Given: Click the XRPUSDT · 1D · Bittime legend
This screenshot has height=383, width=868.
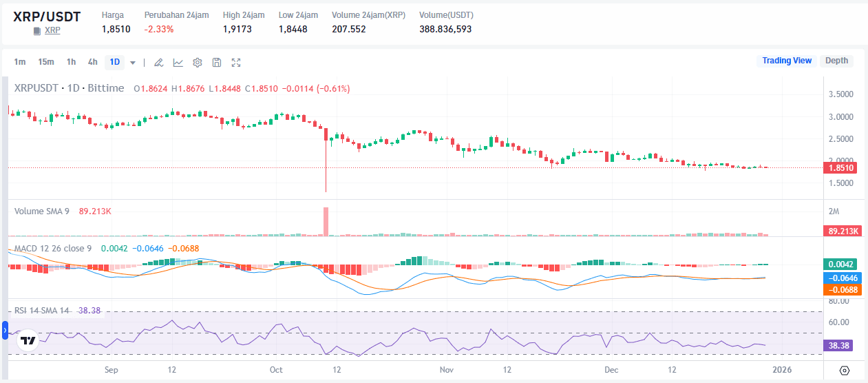Looking at the screenshot, I should pos(70,88).
